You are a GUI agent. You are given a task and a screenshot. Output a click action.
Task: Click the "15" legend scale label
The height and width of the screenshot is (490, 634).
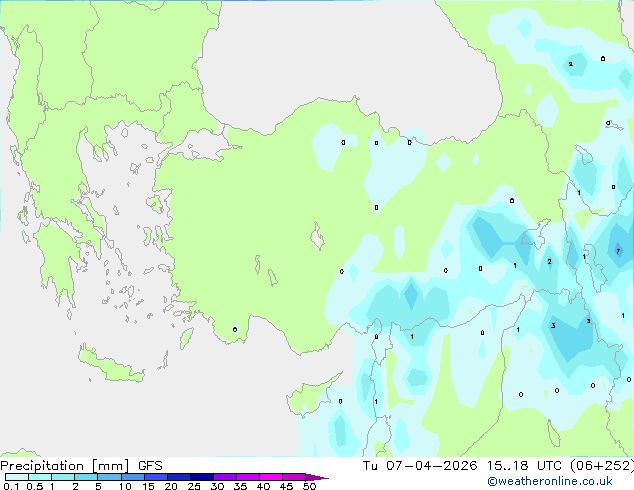click(148, 486)
